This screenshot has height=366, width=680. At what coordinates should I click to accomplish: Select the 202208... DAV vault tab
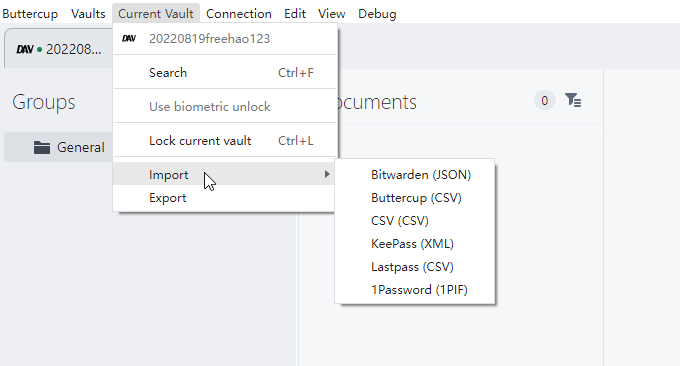tap(59, 49)
